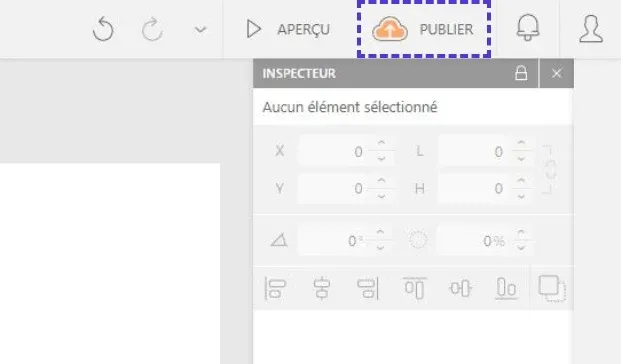Increase the H height stepper

(521, 181)
